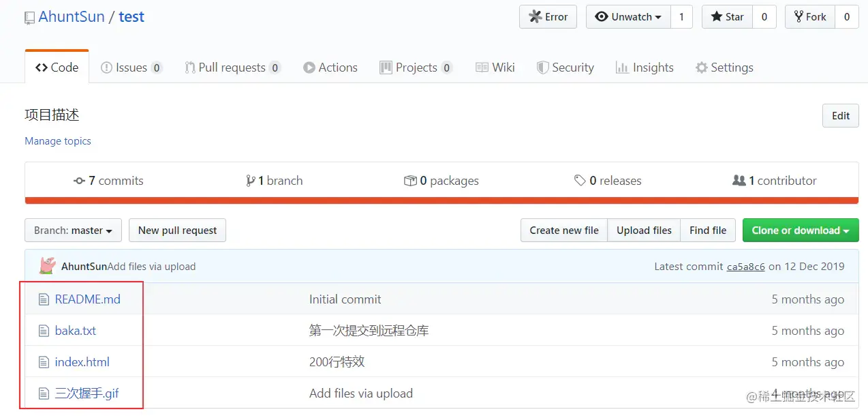Screen dimensions: 868x416
Task: Go to the Security tab
Action: click(565, 68)
